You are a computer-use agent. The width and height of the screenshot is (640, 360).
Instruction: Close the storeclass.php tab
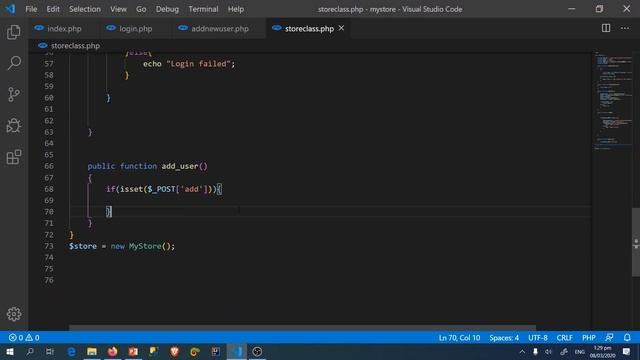click(341, 28)
